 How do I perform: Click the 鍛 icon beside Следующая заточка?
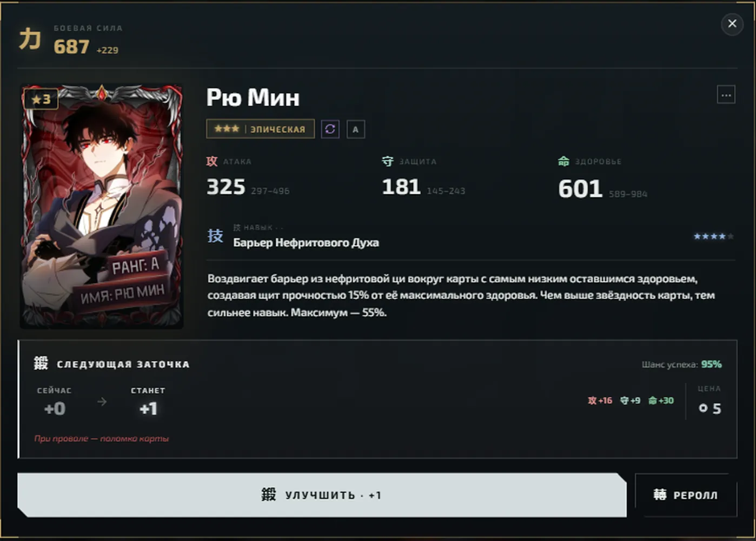[x=41, y=364]
